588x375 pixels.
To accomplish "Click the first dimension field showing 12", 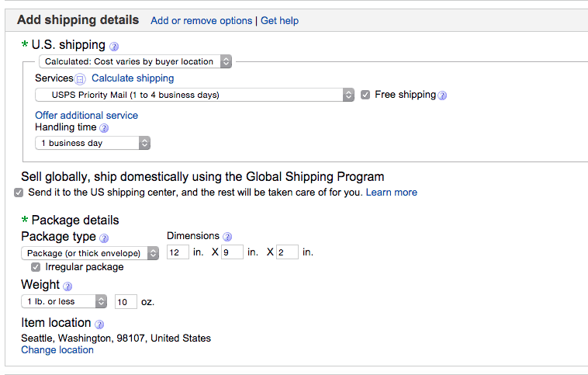I will click(x=178, y=252).
